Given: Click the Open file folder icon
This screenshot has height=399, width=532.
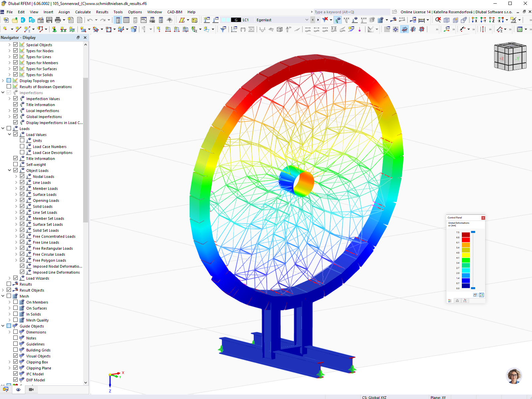Looking at the screenshot, I should click(x=15, y=20).
